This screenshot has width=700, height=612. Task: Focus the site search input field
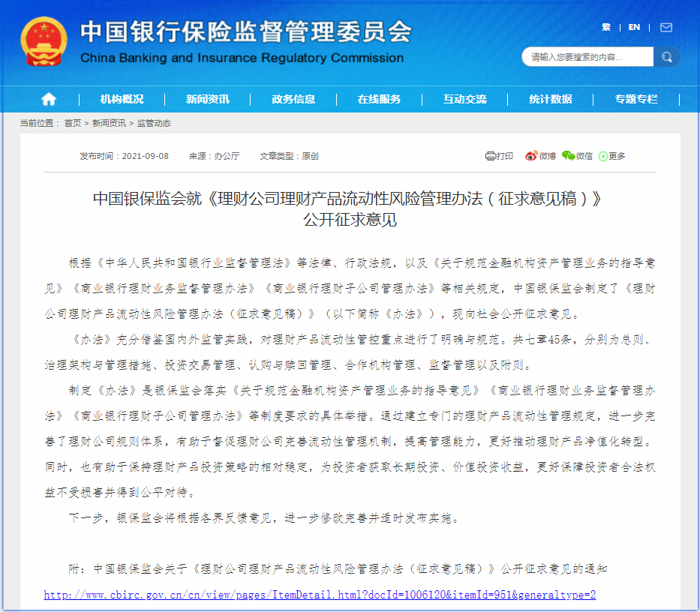587,57
